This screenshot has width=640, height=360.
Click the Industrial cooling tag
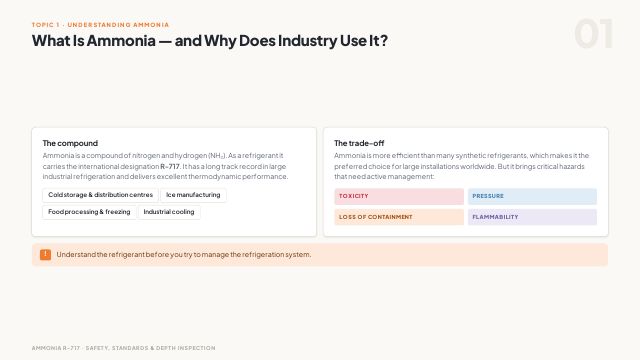pos(169,212)
